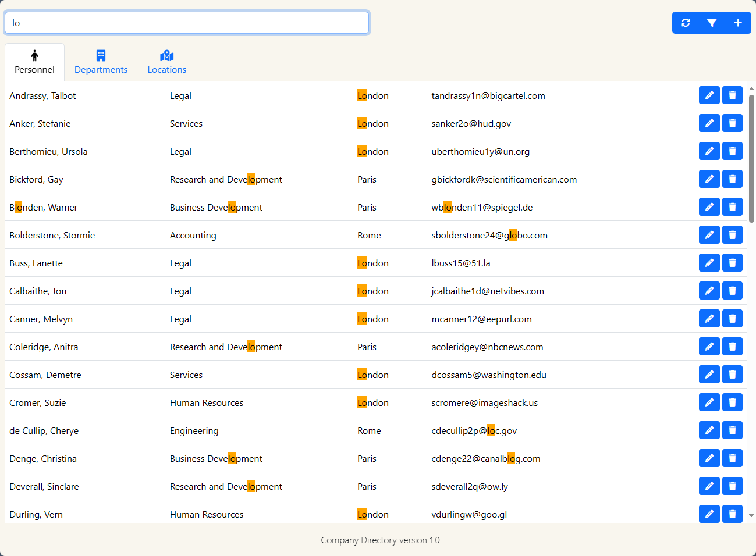Select the Personnel tab

pos(34,62)
